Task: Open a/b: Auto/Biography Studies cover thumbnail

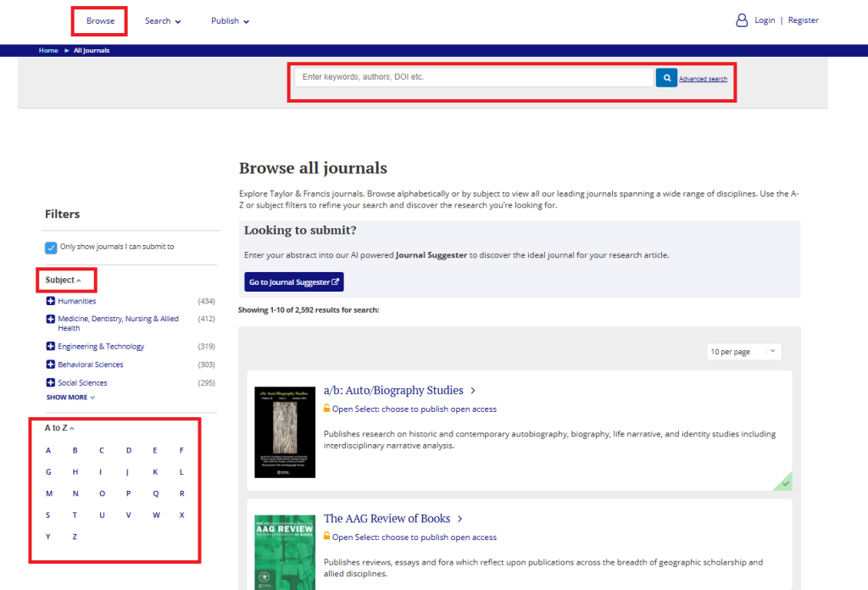Action: click(285, 432)
